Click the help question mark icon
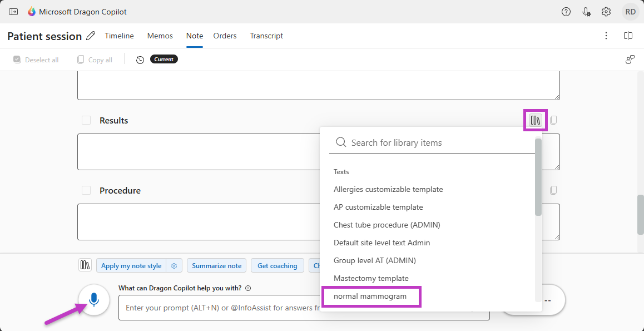 tap(566, 12)
